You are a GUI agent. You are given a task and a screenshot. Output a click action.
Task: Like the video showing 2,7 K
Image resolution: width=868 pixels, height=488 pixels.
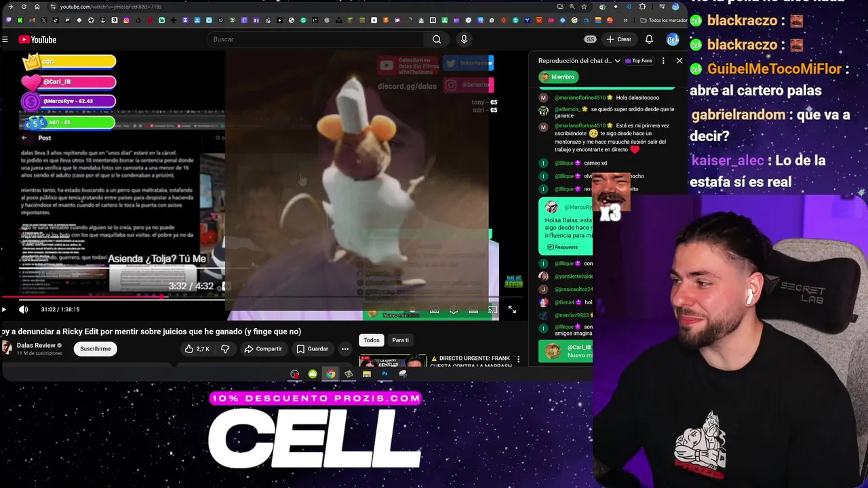coord(197,348)
